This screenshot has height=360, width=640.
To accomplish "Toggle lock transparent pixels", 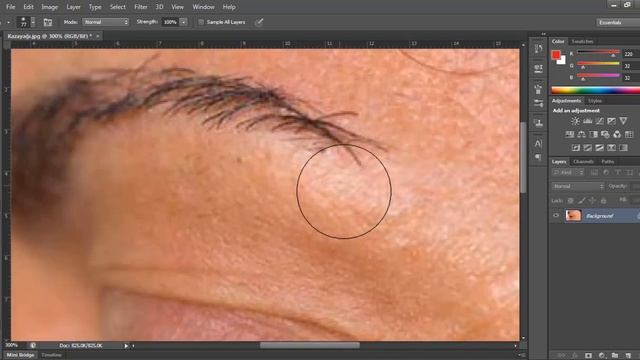I will pyautogui.click(x=570, y=200).
